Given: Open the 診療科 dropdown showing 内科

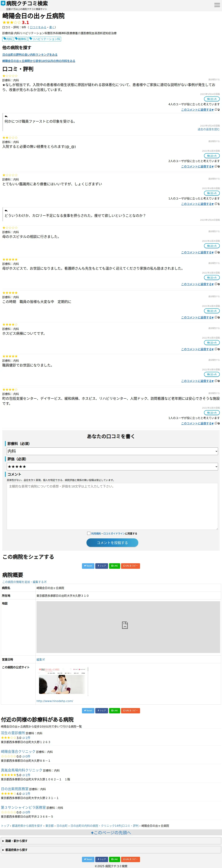Looking at the screenshot, I should click(x=112, y=451).
